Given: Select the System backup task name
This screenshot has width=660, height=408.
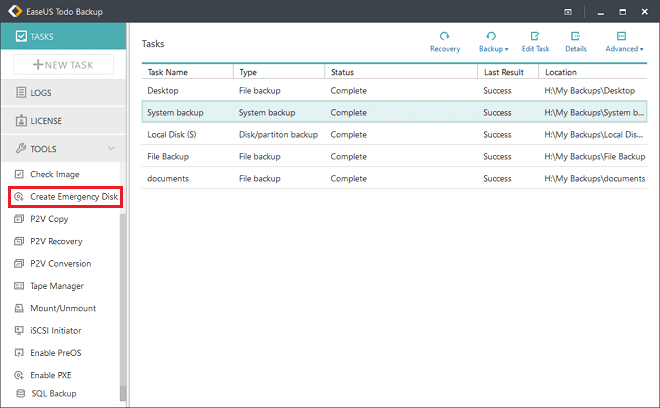Looking at the screenshot, I should [x=175, y=112].
